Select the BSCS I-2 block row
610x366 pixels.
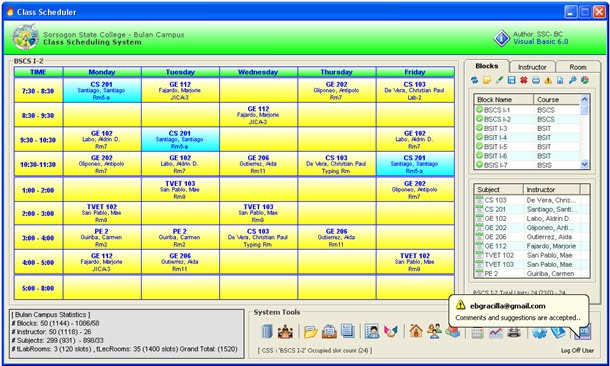[527, 119]
